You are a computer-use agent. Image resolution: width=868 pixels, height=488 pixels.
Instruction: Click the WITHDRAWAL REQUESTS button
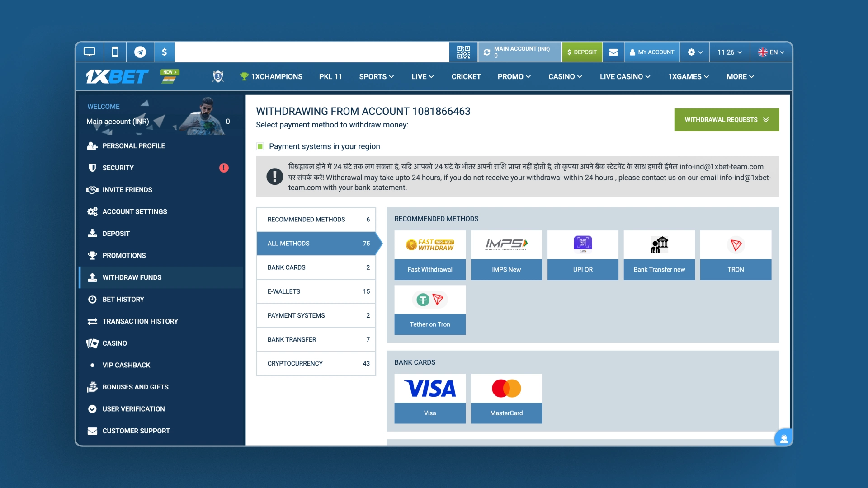click(726, 120)
